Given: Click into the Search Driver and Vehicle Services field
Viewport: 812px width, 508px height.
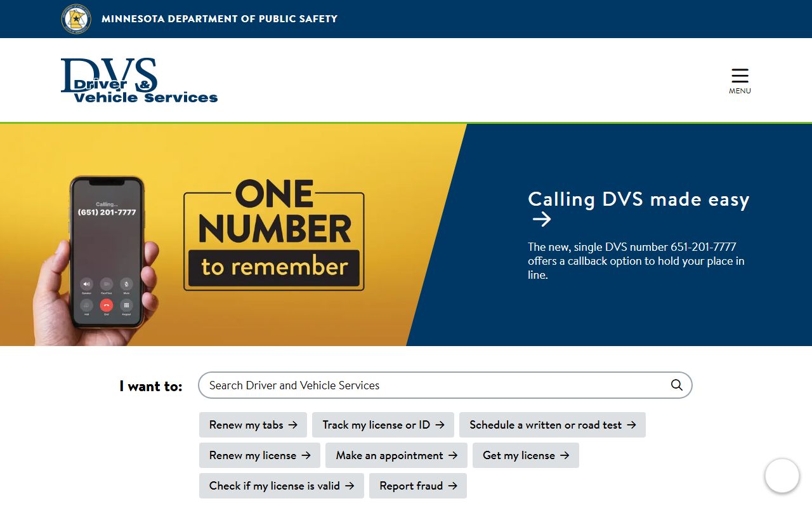Looking at the screenshot, I should (445, 385).
